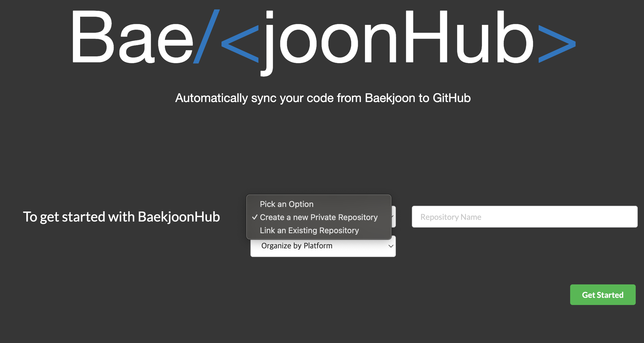Select the 'Pick an Option' placeholder entry
644x343 pixels.
point(287,204)
